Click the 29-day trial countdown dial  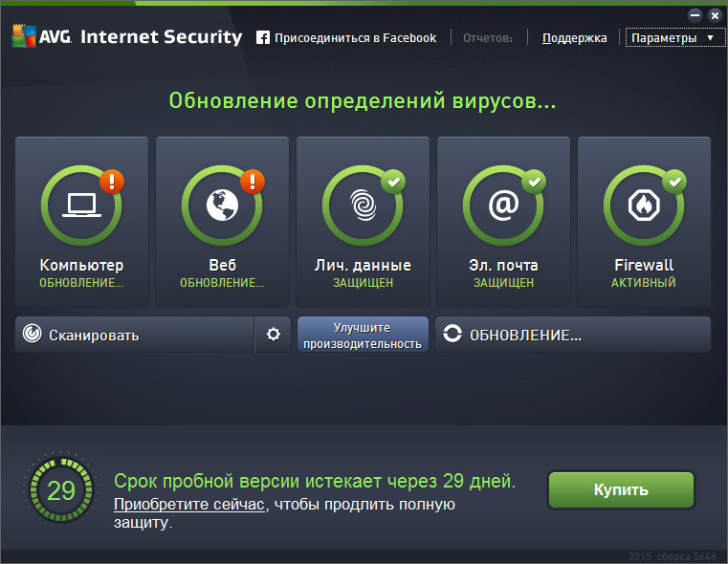click(x=61, y=490)
